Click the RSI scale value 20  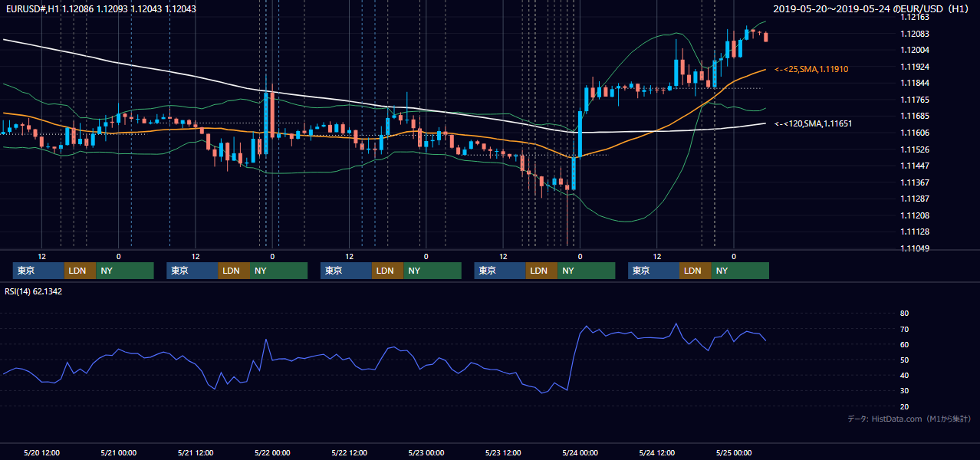(x=904, y=406)
